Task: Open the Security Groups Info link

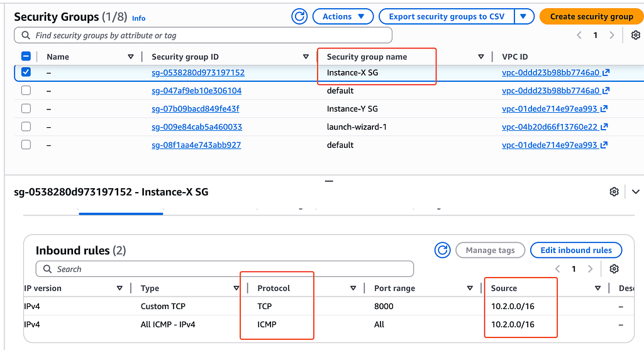Action: 138,18
